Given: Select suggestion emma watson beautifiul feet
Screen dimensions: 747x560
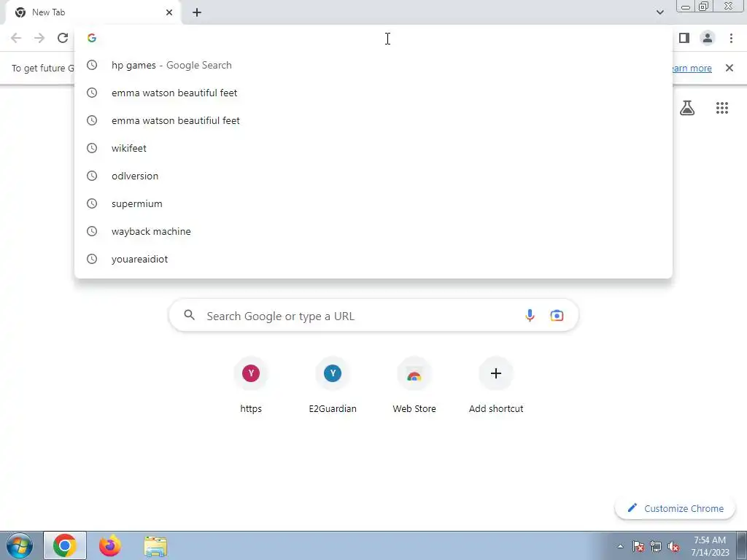Looking at the screenshot, I should pos(373,120).
